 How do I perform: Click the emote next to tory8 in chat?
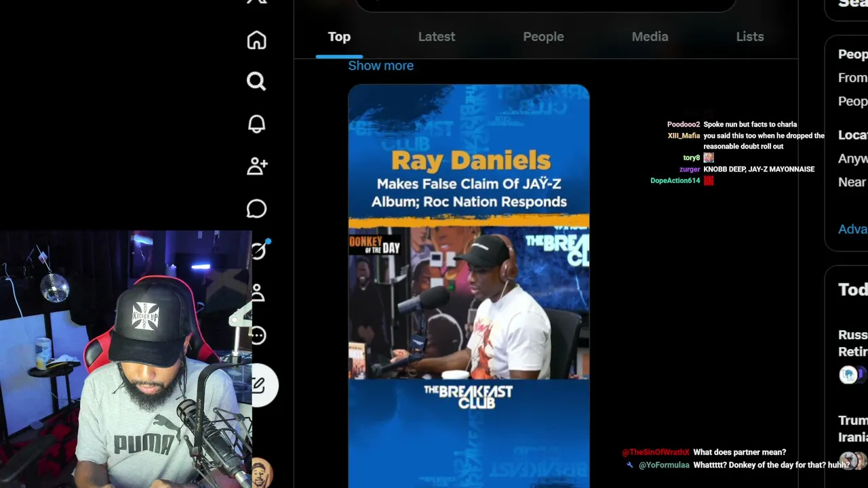click(709, 158)
